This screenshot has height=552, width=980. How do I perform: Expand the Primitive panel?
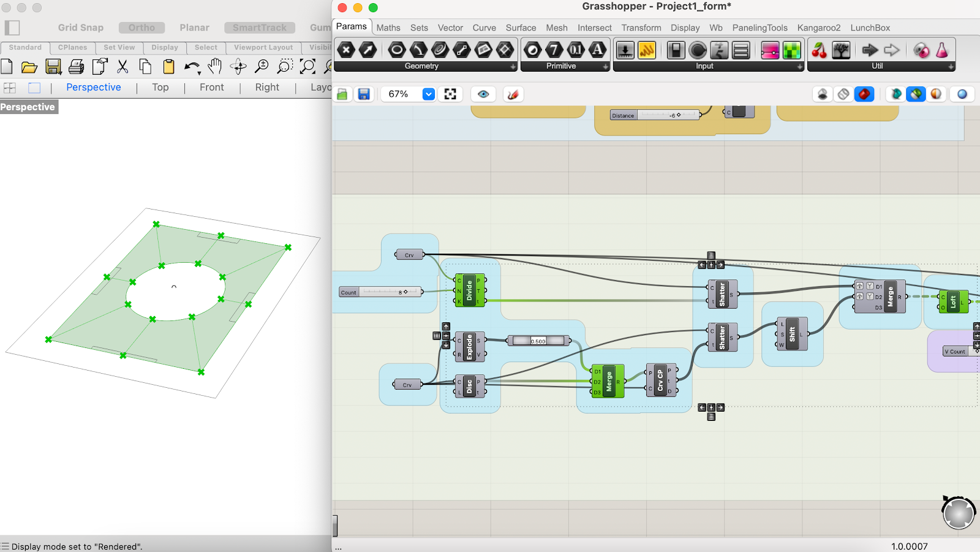[x=606, y=66]
